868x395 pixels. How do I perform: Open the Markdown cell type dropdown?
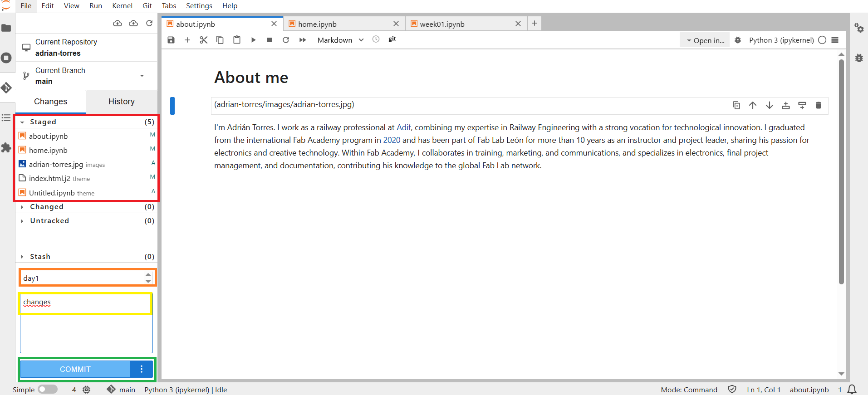click(x=340, y=40)
